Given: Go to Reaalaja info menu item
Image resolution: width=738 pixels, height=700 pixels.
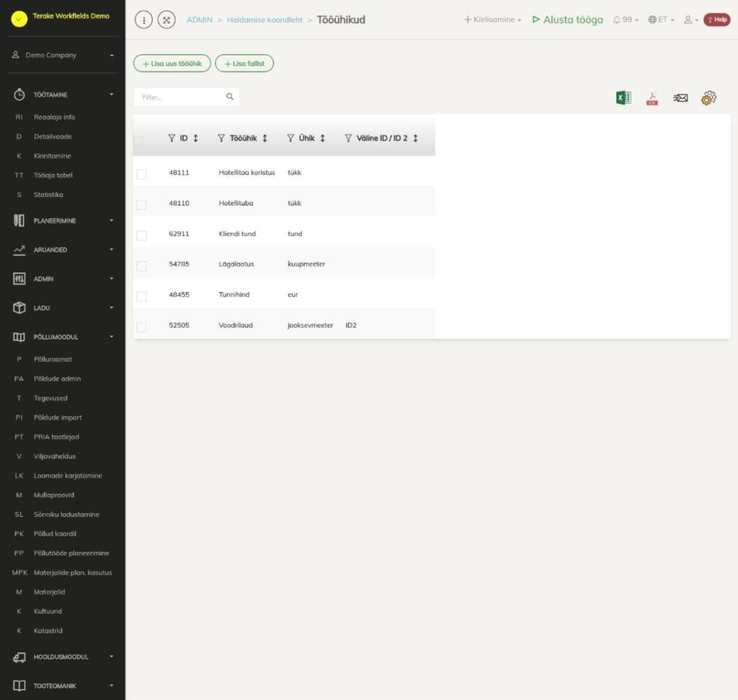Looking at the screenshot, I should (54, 117).
